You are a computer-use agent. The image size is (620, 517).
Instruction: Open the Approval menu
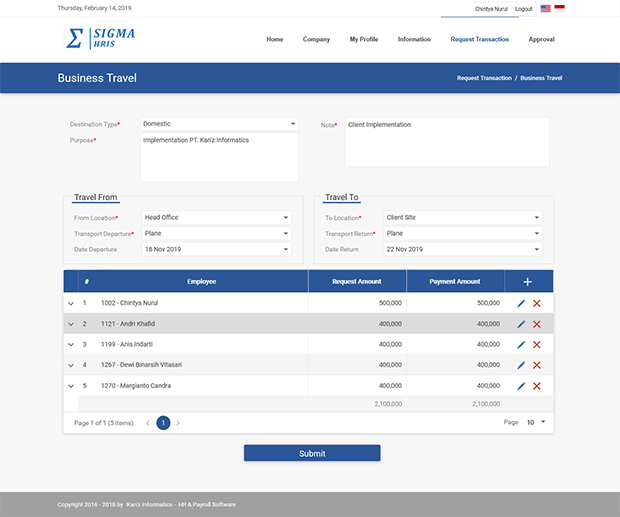[541, 39]
